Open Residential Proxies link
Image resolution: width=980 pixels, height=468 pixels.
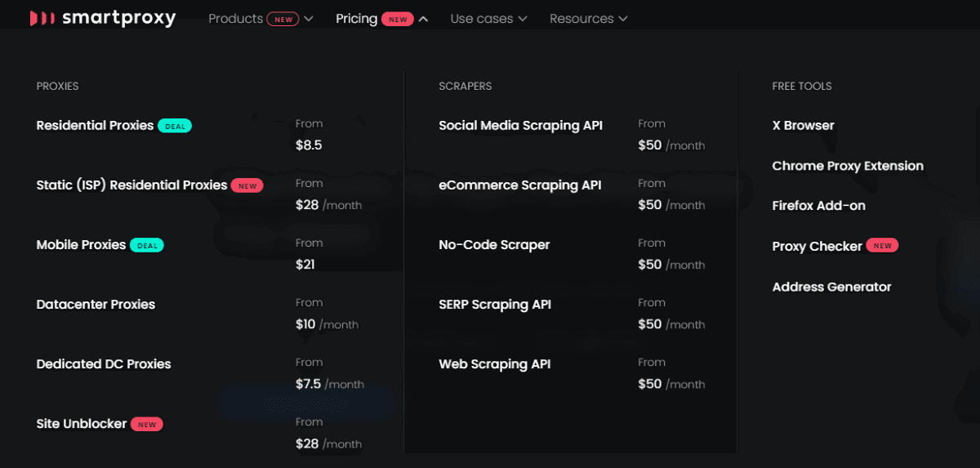coord(95,126)
